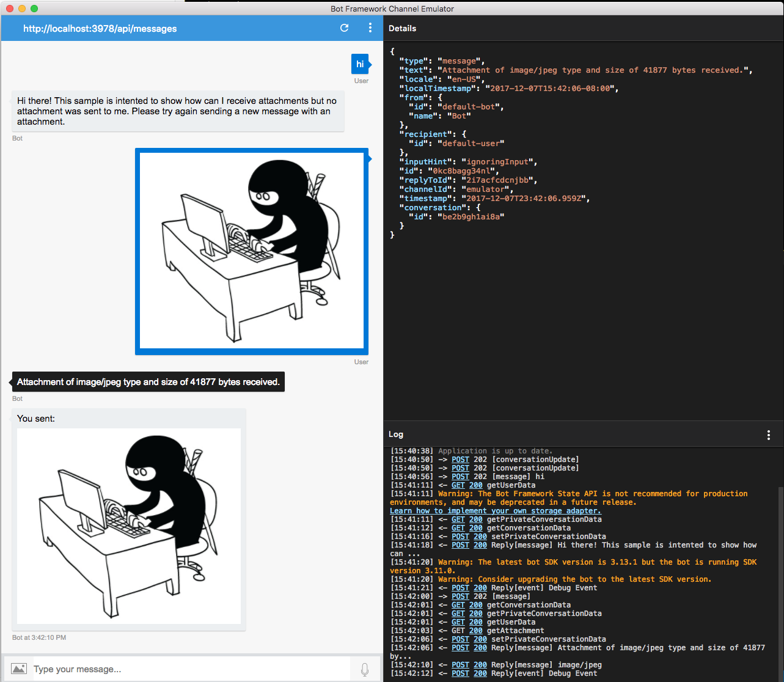
Task: Click the POST 200 setPrivateConversationData link
Action: coord(460,536)
